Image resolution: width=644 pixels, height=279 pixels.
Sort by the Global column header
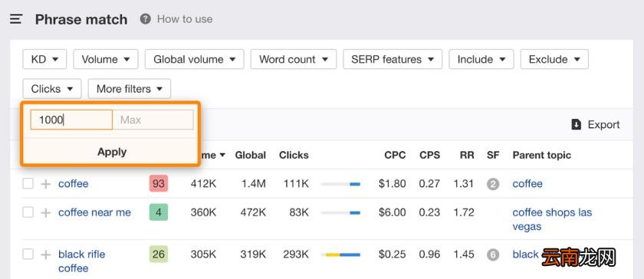click(x=251, y=156)
